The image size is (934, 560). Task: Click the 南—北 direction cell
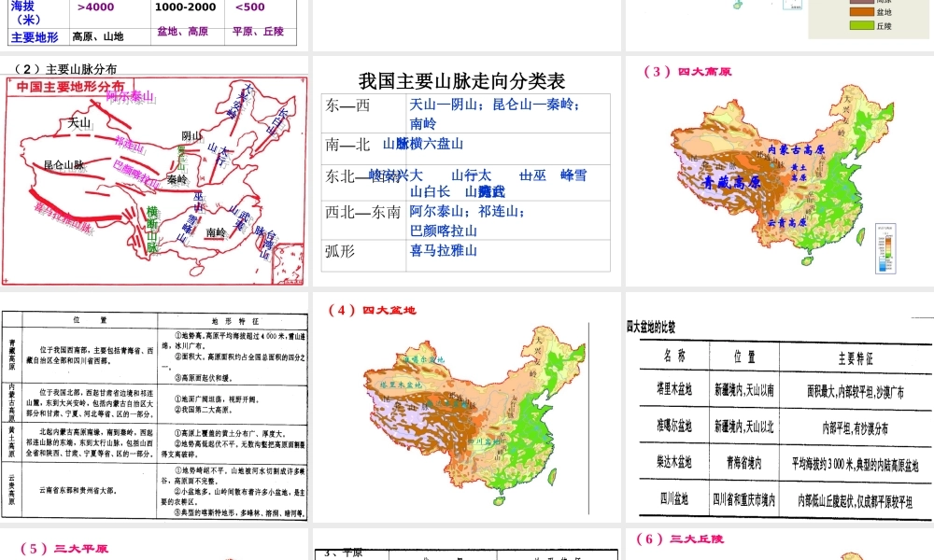pos(347,145)
